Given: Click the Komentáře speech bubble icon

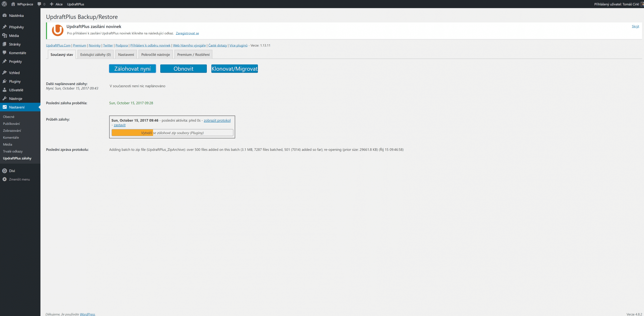Looking at the screenshot, I should click(x=5, y=53).
